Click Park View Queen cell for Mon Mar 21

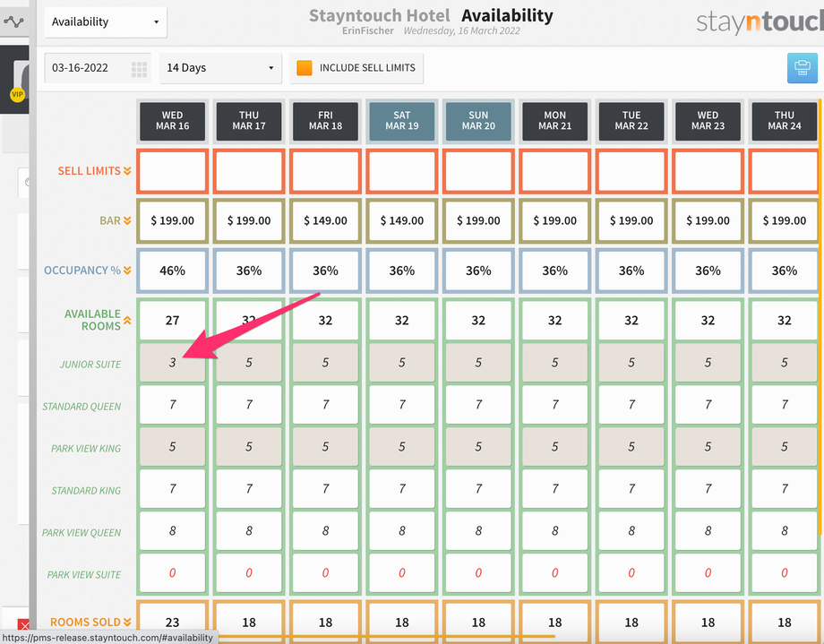555,530
